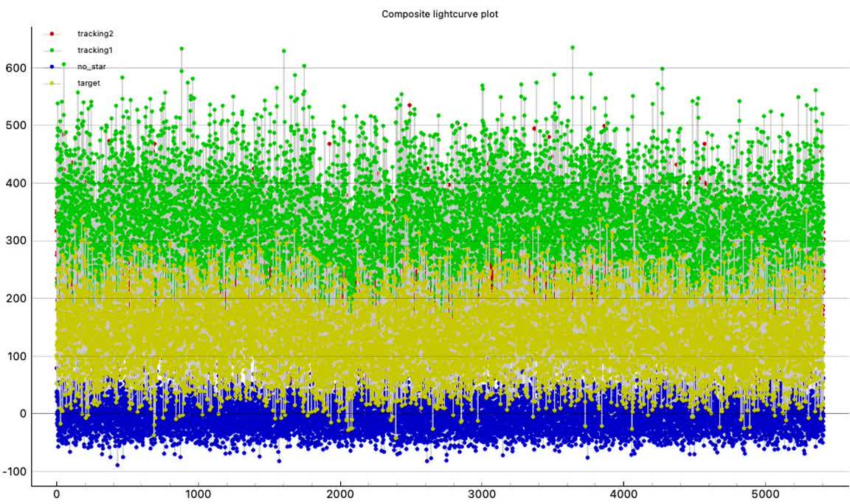Select the 4000 x-axis tick label
Screen dimensions: 850x504
pyautogui.click(x=623, y=494)
